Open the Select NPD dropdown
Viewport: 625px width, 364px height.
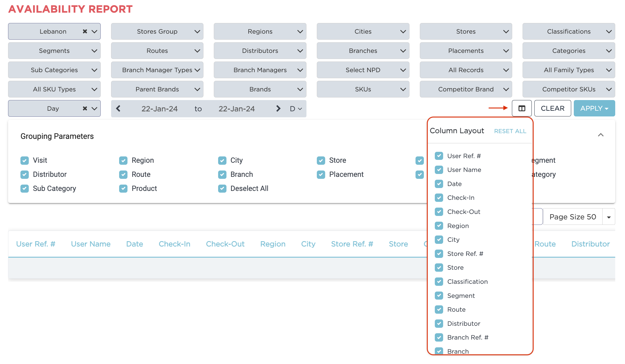[x=363, y=70]
